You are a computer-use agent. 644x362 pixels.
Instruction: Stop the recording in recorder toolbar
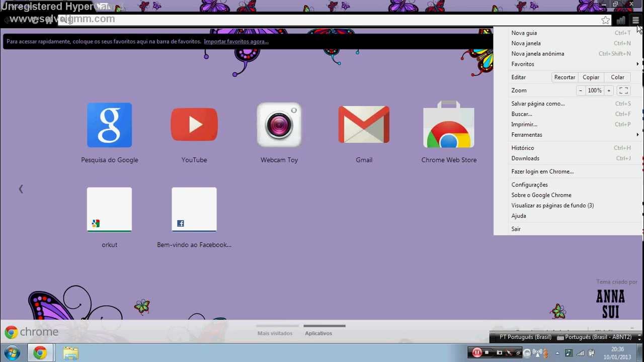[487, 352]
